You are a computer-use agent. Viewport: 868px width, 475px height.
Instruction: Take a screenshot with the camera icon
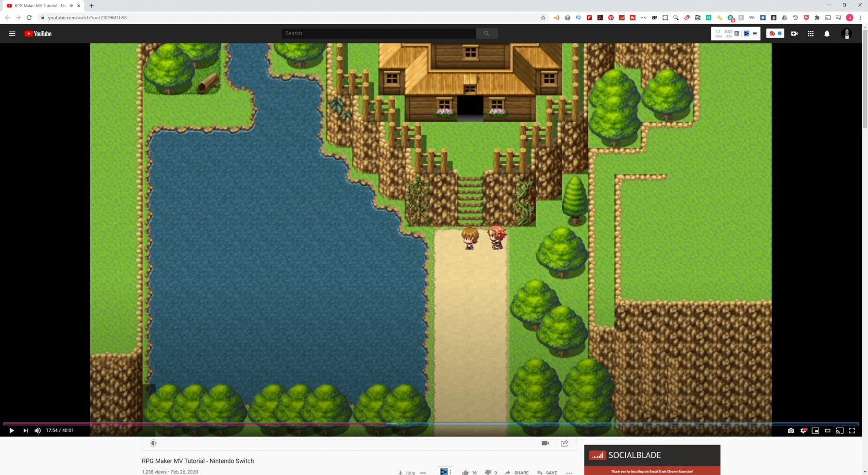[x=791, y=431]
